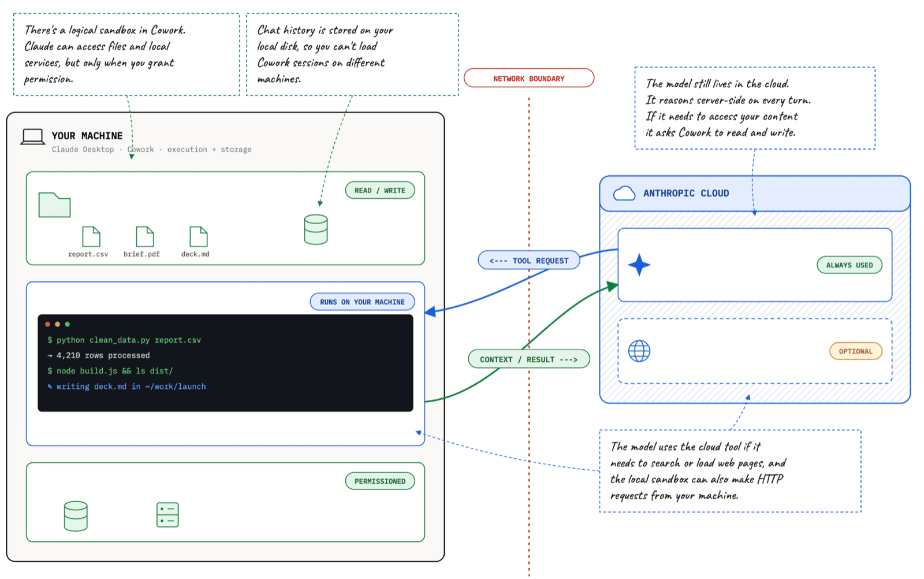Click the green folder icon

pyautogui.click(x=54, y=205)
